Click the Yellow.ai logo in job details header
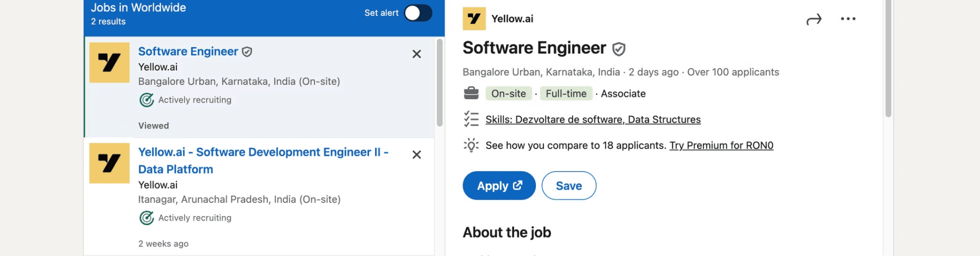The image size is (980, 256). point(474,19)
